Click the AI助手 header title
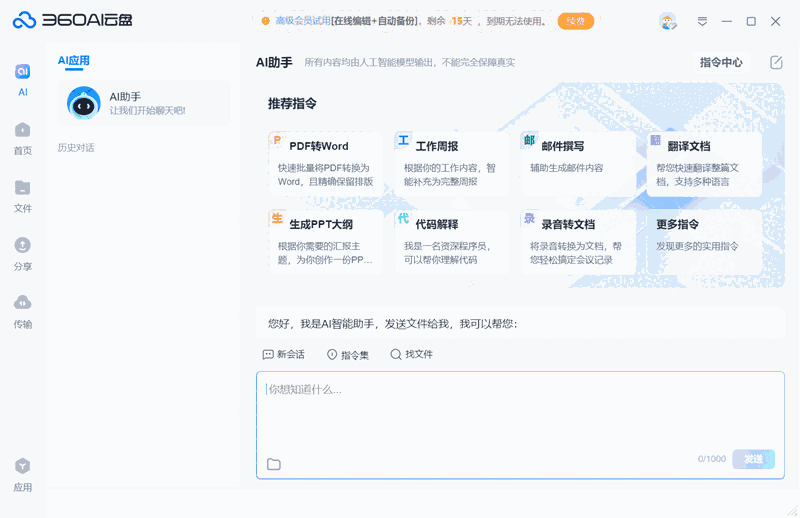 click(x=274, y=62)
